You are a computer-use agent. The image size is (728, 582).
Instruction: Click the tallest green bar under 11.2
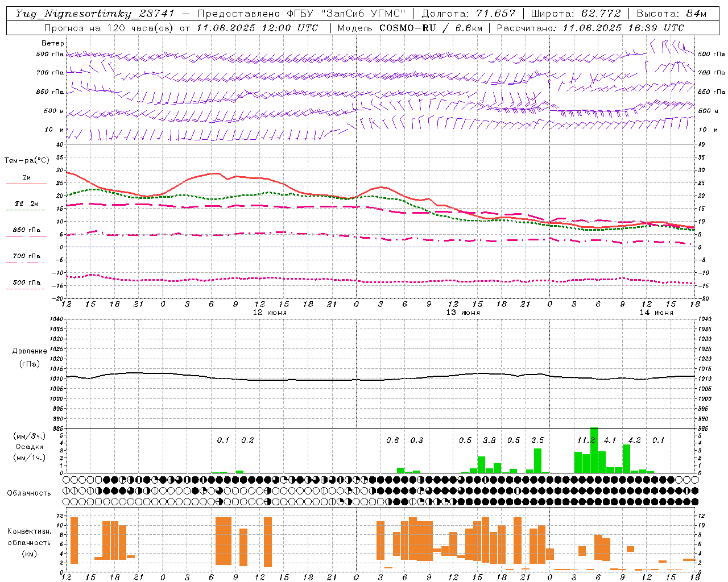pyautogui.click(x=594, y=450)
